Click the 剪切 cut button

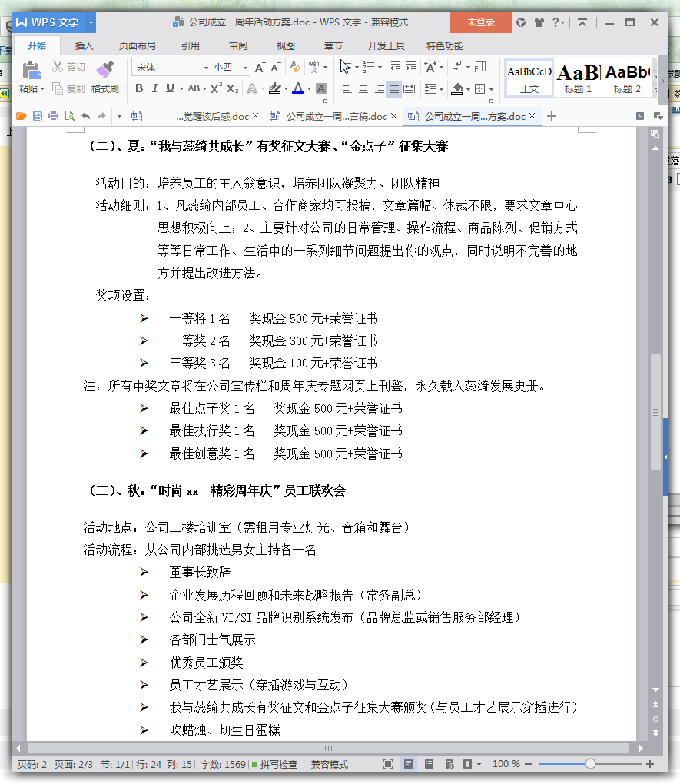click(68, 67)
